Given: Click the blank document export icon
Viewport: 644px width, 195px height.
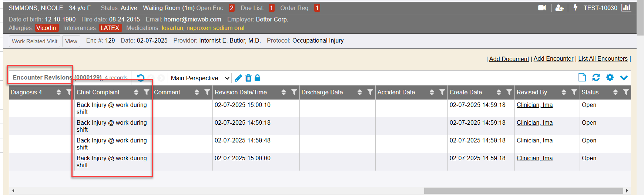Looking at the screenshot, I should click(x=582, y=77).
